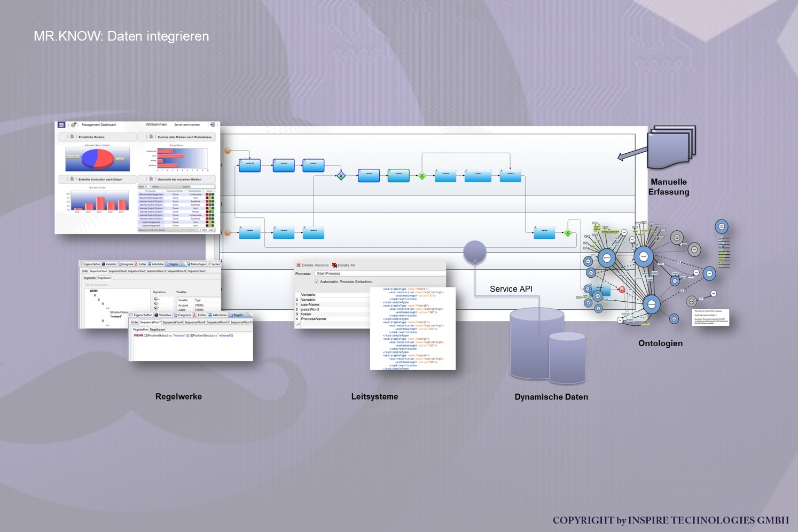The width and height of the screenshot is (798, 532).
Task: Switch to Variablen tab in the back rules panel
Action: (x=109, y=264)
